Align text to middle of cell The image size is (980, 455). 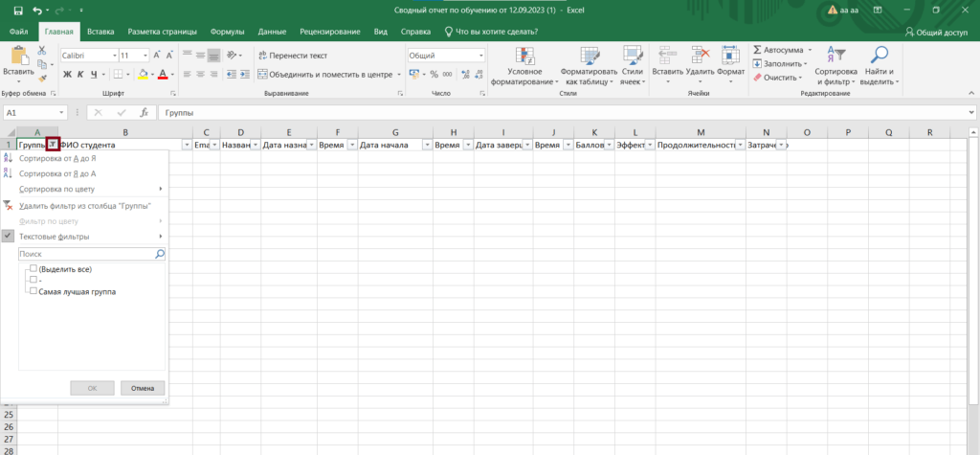tap(201, 55)
